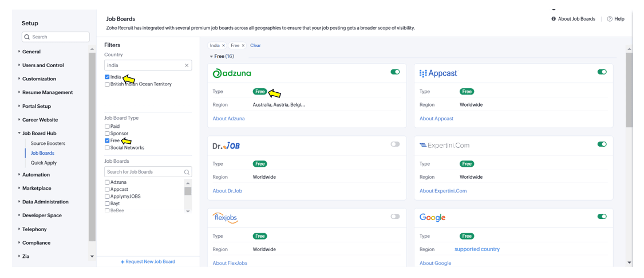
Task: Turn off the Google job board toggle
Action: (602, 216)
